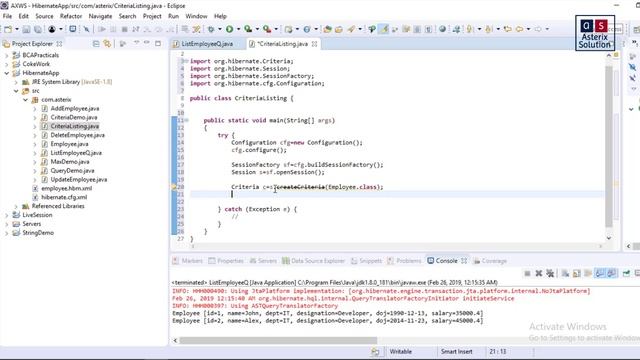Click the editor vertical scrollbar
The image size is (640, 360).
click(x=609, y=146)
